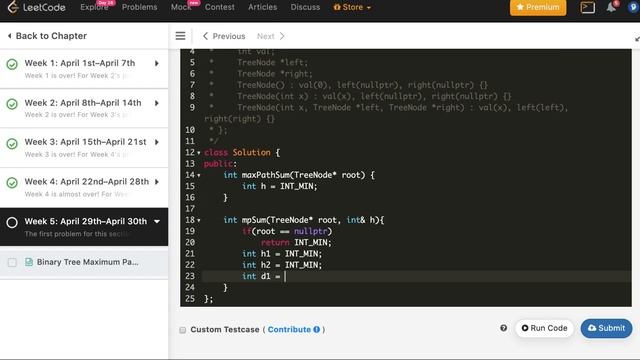Enable the Custom Testcase checkbox
This screenshot has height=360, width=640.
(182, 330)
